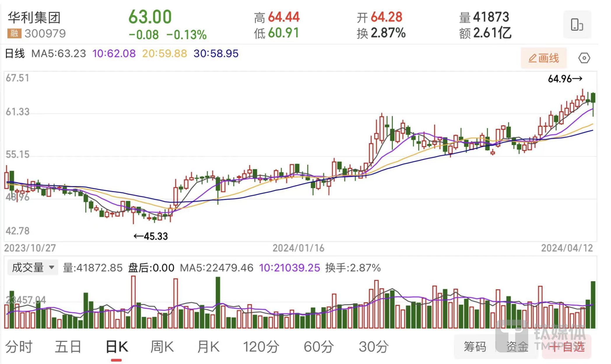Open the 资金 capital flow panel

click(x=517, y=347)
